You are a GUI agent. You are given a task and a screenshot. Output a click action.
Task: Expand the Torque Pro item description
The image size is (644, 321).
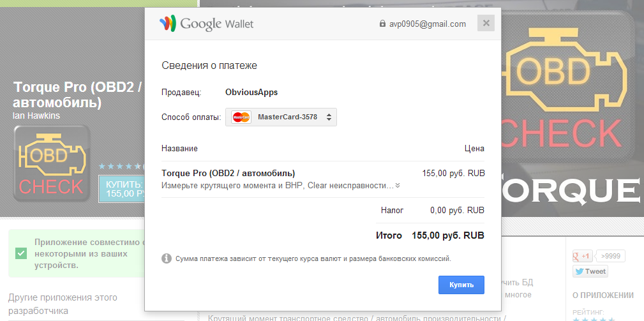tap(398, 186)
